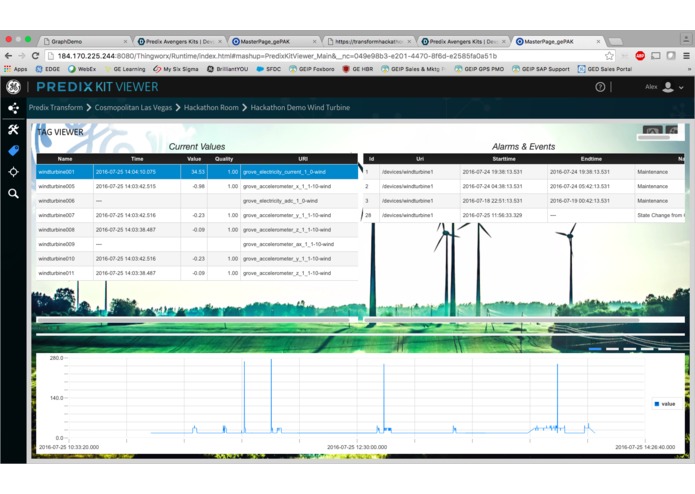
Task: Click Current Values horizontal scrollbar
Action: [x=194, y=319]
